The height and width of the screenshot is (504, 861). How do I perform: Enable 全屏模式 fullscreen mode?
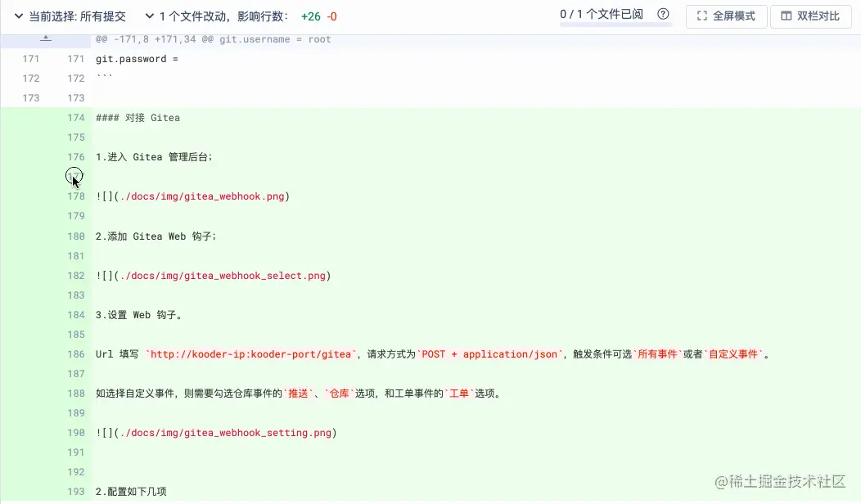pos(726,16)
